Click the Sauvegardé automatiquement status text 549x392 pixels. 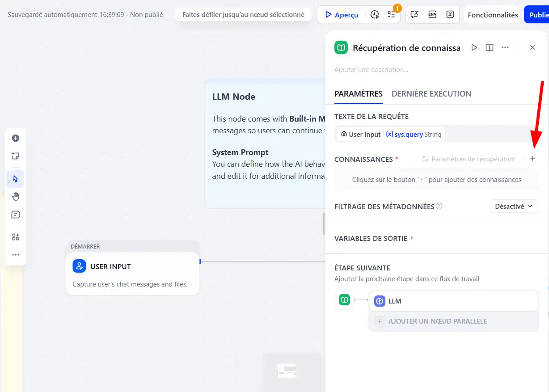85,15
